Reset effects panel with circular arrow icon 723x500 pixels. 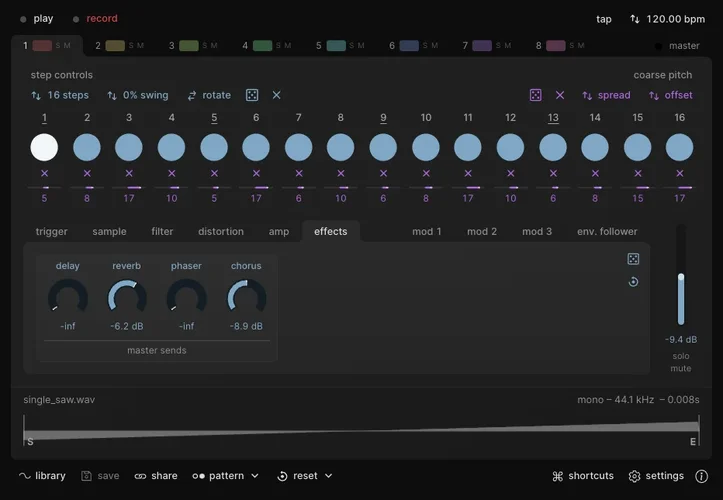[633, 282]
